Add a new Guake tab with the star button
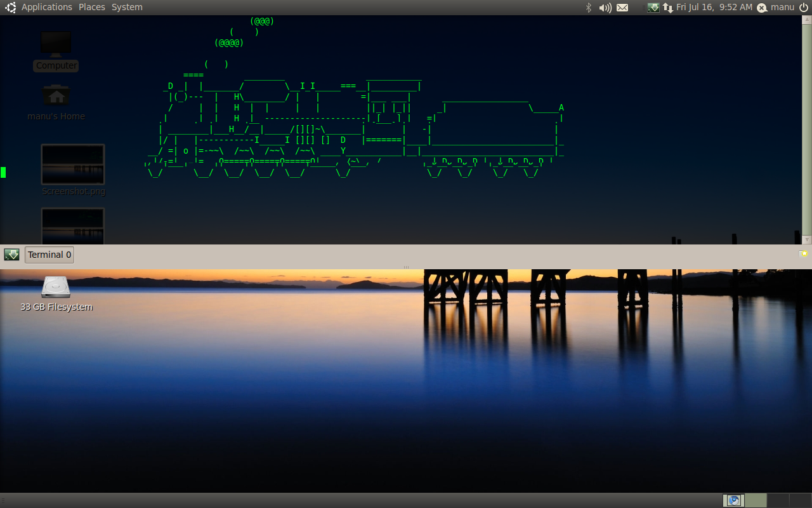This screenshot has height=508, width=812. pos(804,253)
